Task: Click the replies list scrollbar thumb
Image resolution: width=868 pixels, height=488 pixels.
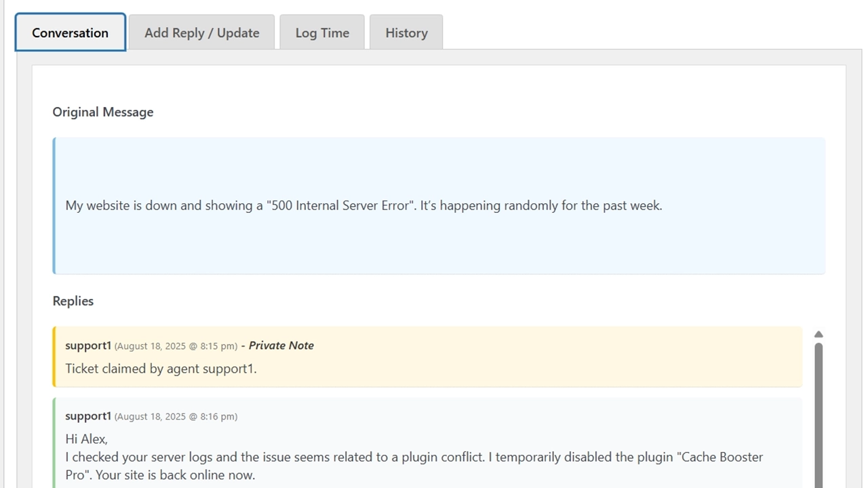Action: 818,413
